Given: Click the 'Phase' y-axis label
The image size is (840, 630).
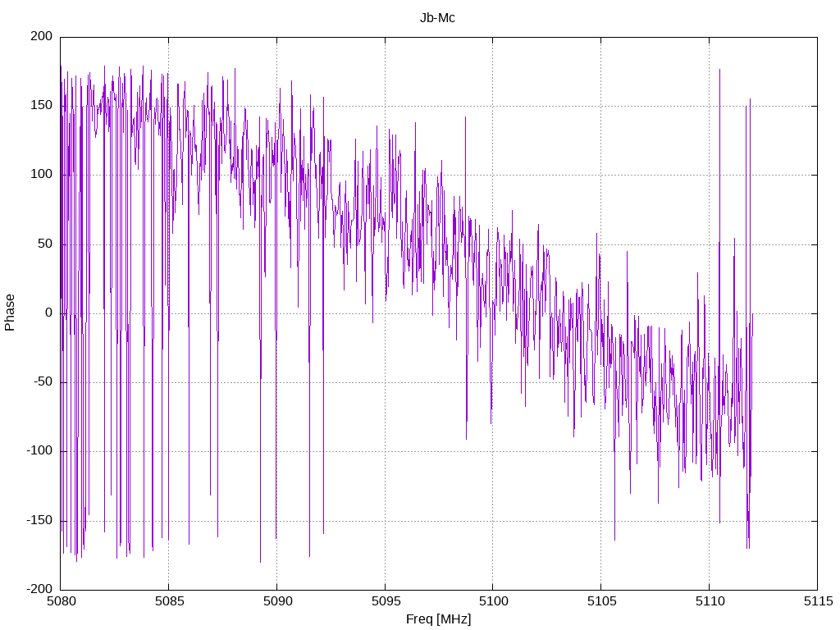Looking at the screenshot, I should pyautogui.click(x=10, y=313).
